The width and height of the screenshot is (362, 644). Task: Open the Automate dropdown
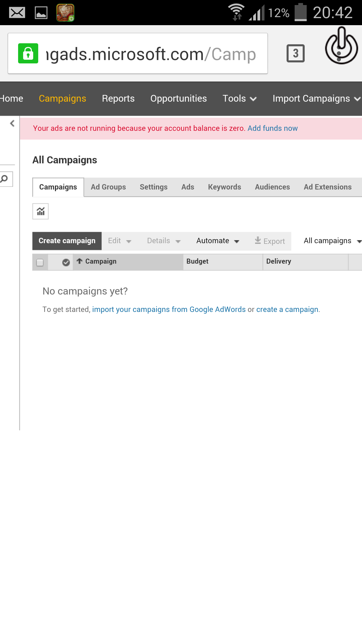pos(218,241)
